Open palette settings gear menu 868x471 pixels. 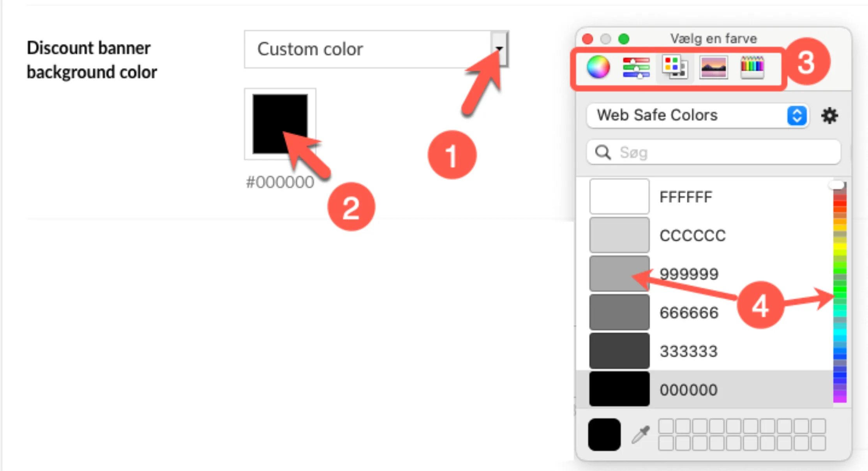(x=829, y=116)
